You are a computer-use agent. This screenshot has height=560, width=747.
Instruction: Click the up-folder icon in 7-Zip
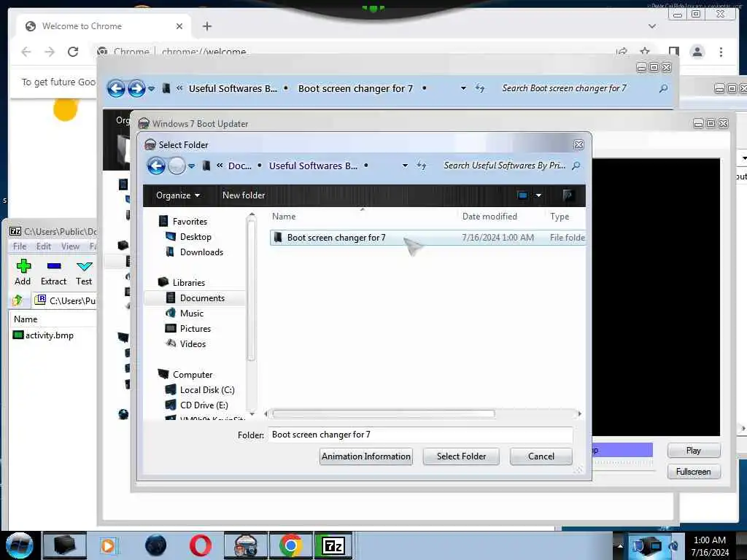click(x=18, y=300)
